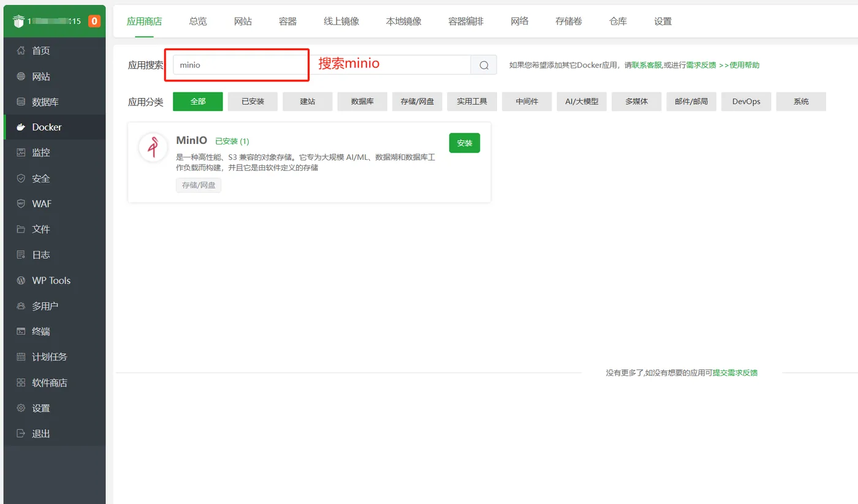Screen dimensions: 858x504
Task: Click the calendar icon beside 计划任务
Action: (x=21, y=356)
